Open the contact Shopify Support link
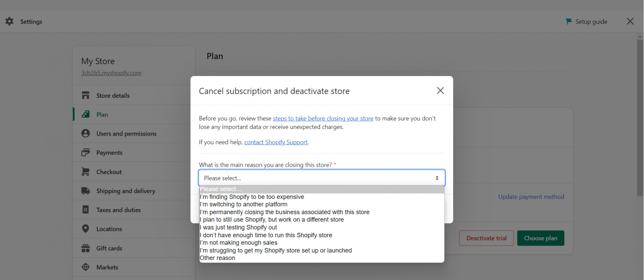Screen dimensions: 644x280 tap(275, 142)
